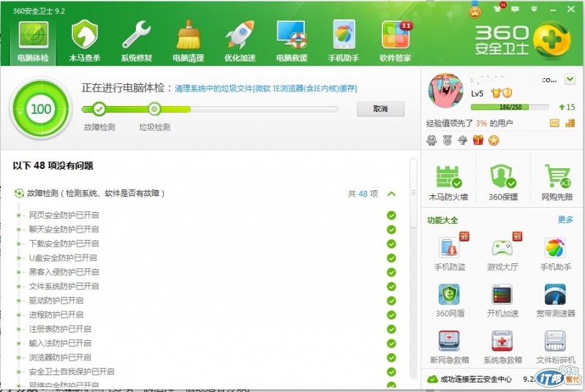Click the 垃圾检测 progress step marker

(154, 109)
